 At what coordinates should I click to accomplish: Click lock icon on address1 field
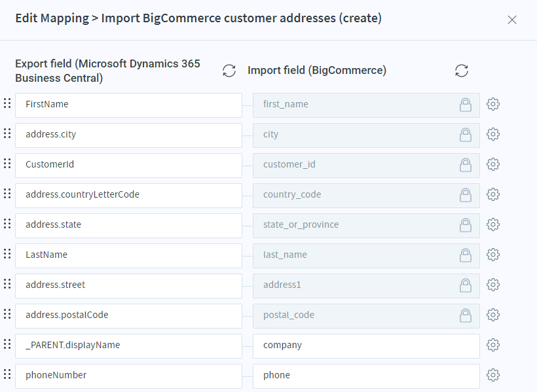click(466, 285)
